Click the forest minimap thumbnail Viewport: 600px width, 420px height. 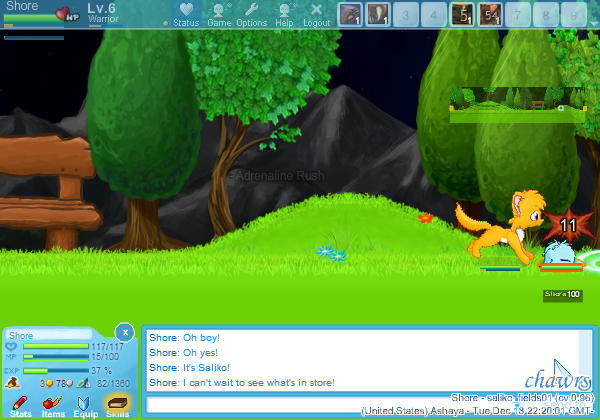[518, 103]
